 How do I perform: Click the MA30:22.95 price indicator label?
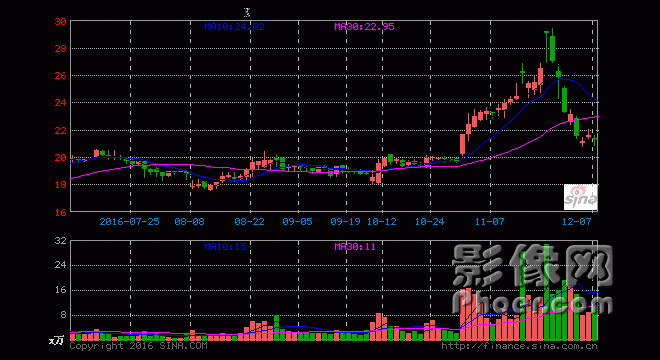coord(365,27)
